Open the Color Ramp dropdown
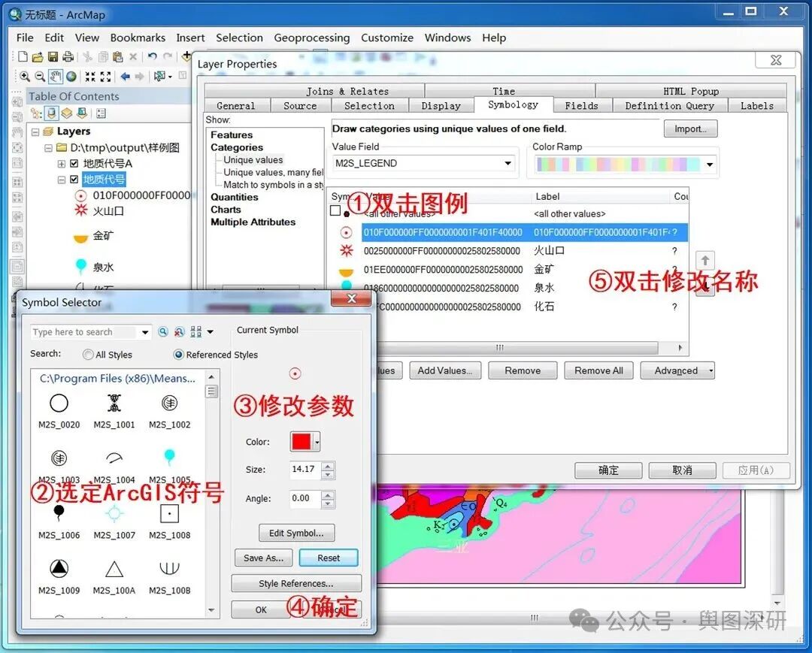 pyautogui.click(x=710, y=165)
